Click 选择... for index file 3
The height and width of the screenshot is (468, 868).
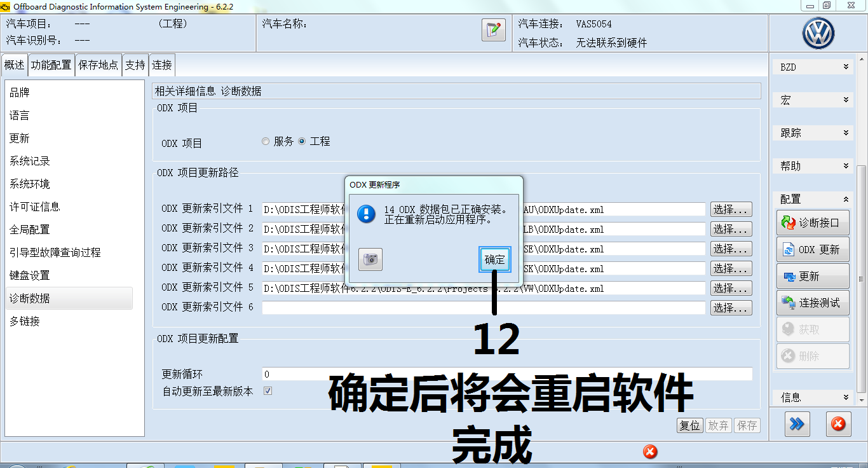point(731,249)
